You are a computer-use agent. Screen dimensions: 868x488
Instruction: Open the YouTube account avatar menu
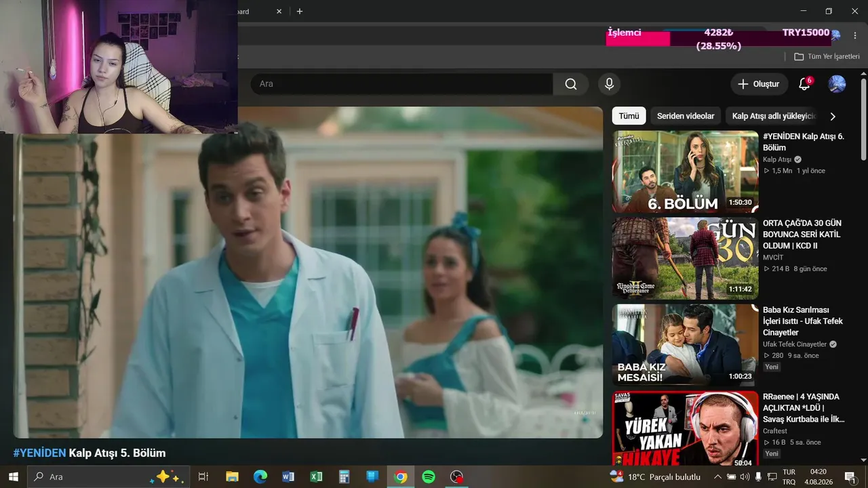click(x=837, y=84)
